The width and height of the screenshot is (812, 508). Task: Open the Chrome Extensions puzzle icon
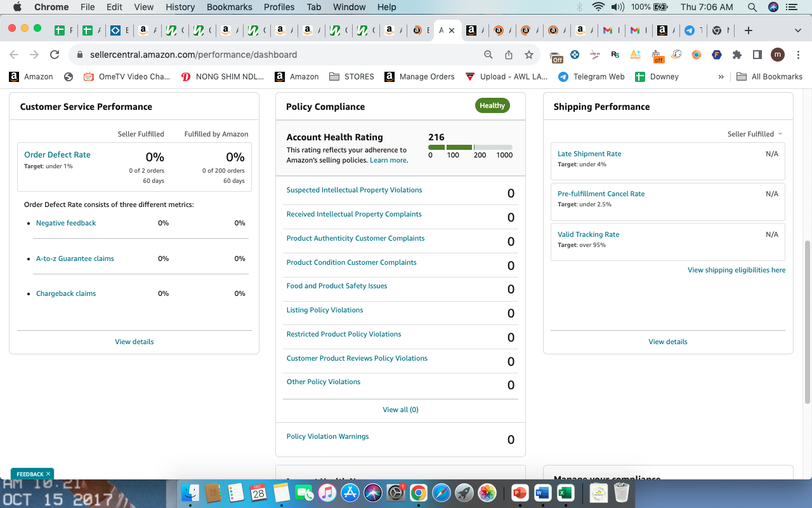coord(737,55)
